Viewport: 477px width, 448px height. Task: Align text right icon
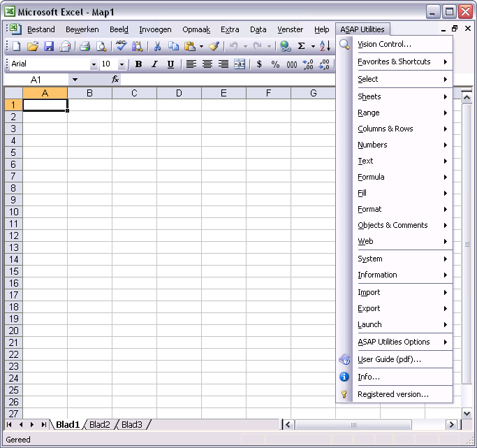coord(223,64)
